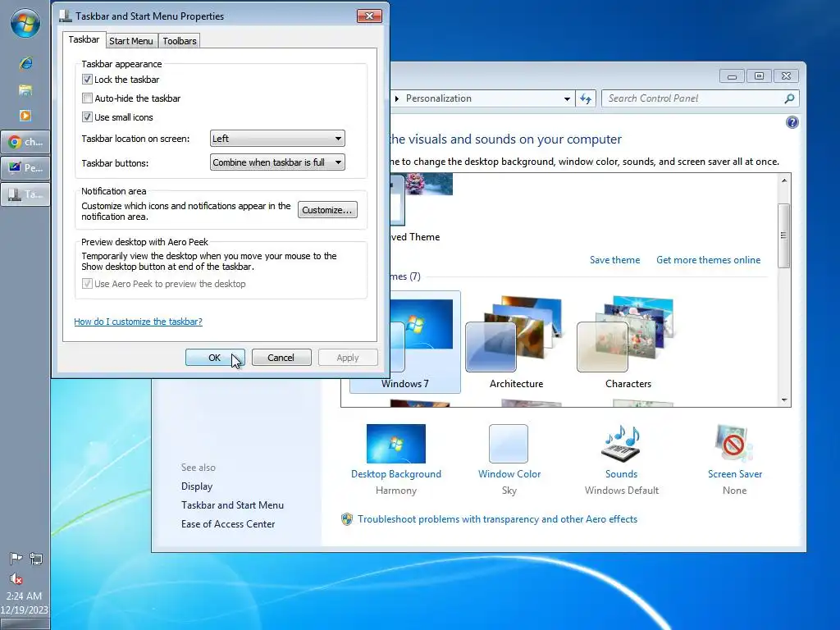This screenshot has width=840, height=630.
Task: Open the Desktop Background Harmony icon
Action: (396, 444)
